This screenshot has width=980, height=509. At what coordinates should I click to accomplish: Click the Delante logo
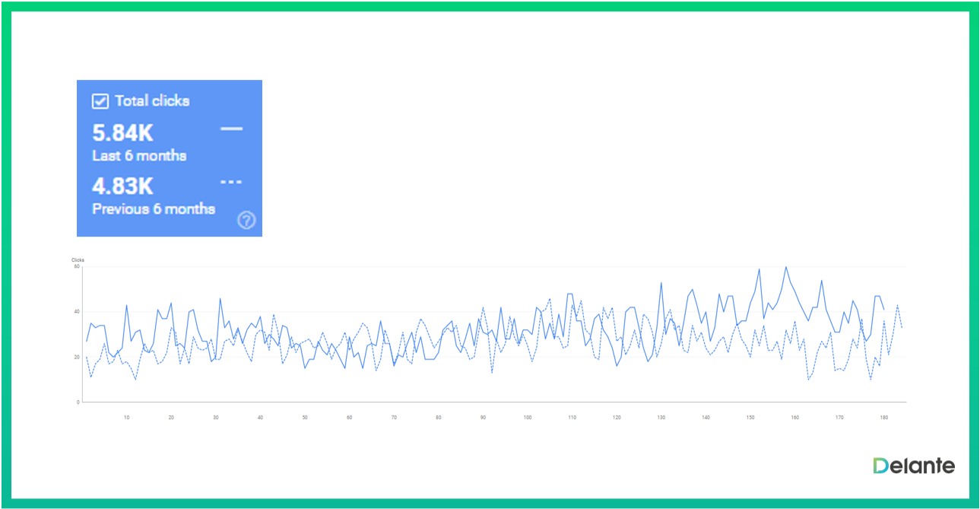(x=913, y=466)
